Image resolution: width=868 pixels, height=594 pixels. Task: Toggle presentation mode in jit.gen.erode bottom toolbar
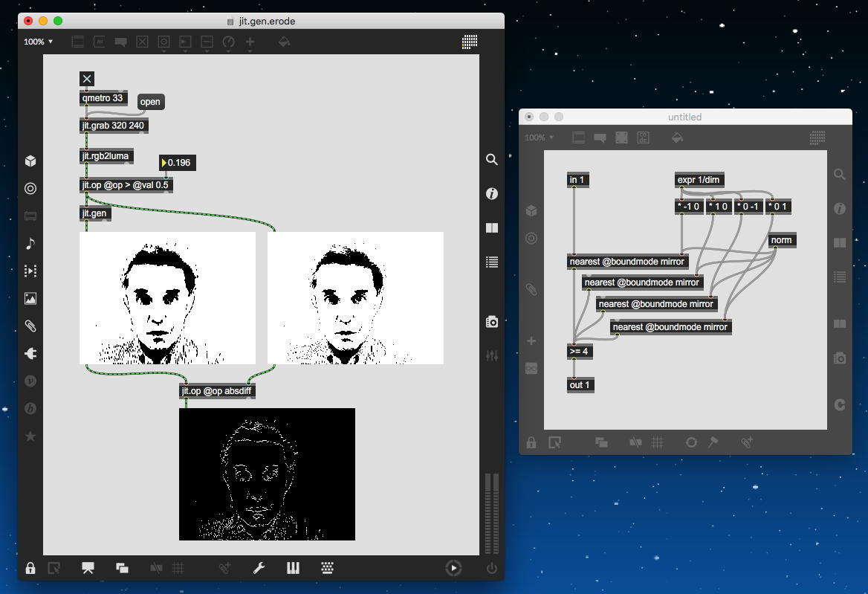[x=88, y=568]
